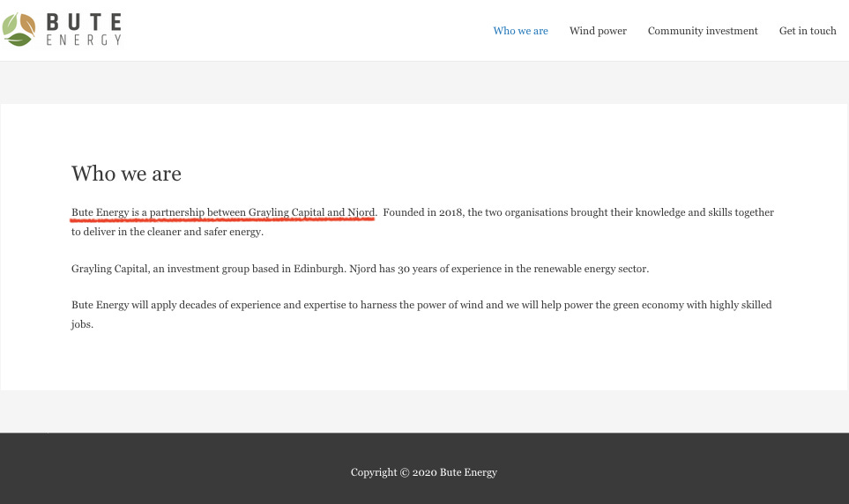Go to Community investment page

point(703,31)
